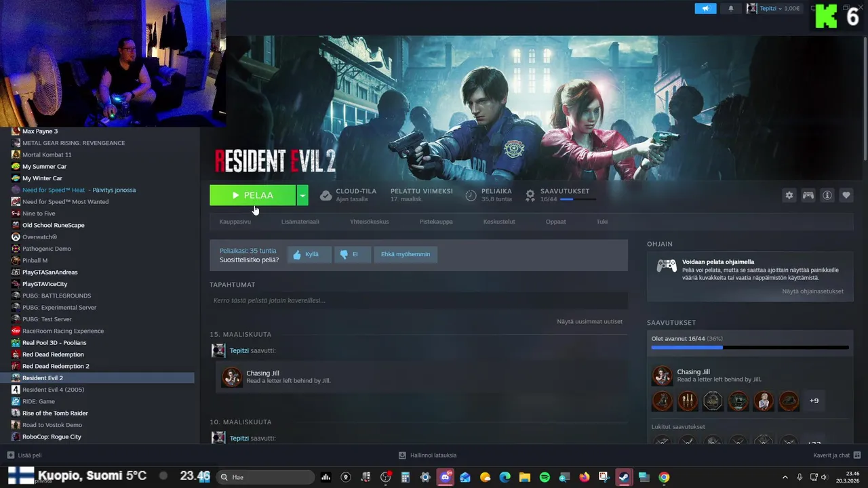Screen dimensions: 868x488
Task: Click the green PELAA play button
Action: coord(252,195)
